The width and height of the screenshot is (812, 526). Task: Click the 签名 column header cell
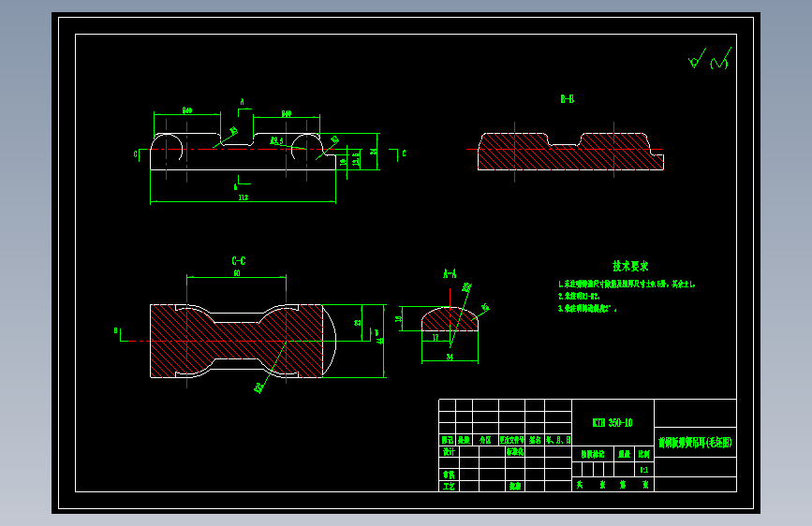pos(535,440)
